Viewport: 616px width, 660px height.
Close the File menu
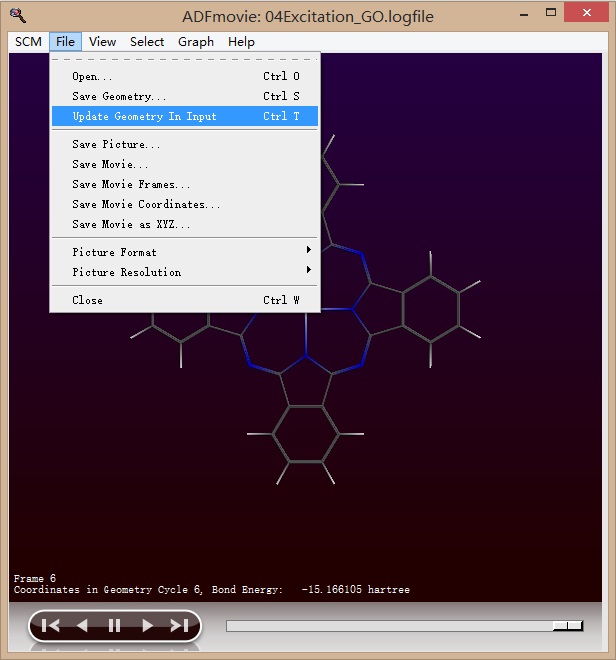click(x=65, y=42)
